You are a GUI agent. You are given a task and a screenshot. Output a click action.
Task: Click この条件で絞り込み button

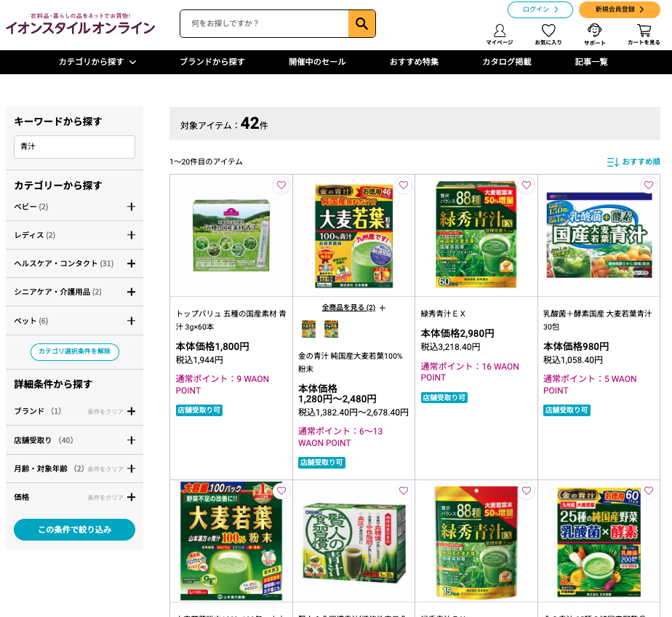coord(75,530)
